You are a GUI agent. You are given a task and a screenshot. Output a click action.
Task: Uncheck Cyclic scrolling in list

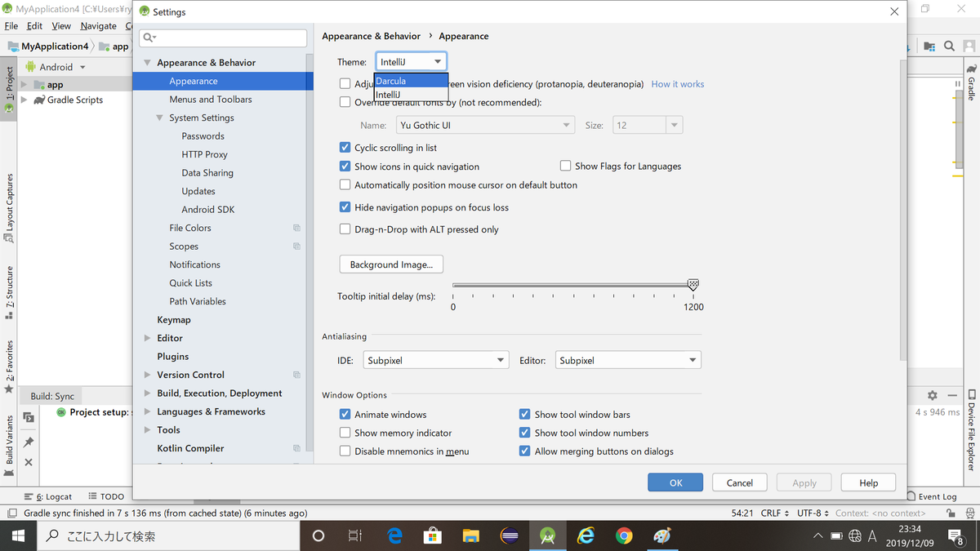345,148
